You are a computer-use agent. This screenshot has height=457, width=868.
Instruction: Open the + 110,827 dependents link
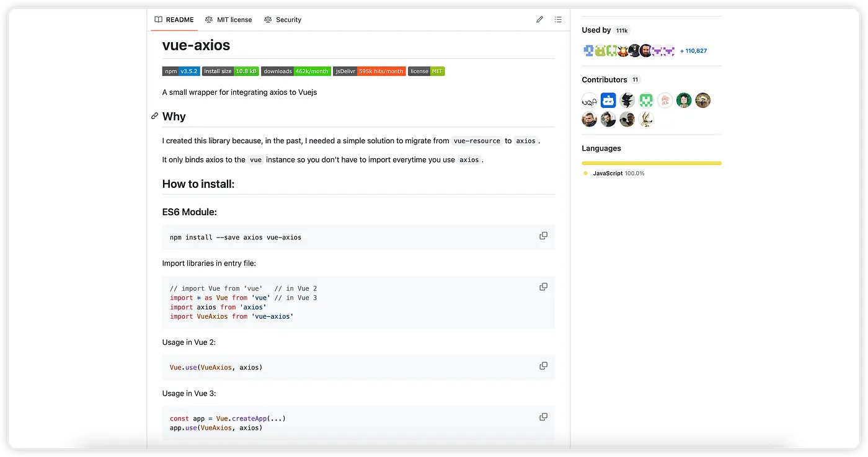tap(694, 51)
